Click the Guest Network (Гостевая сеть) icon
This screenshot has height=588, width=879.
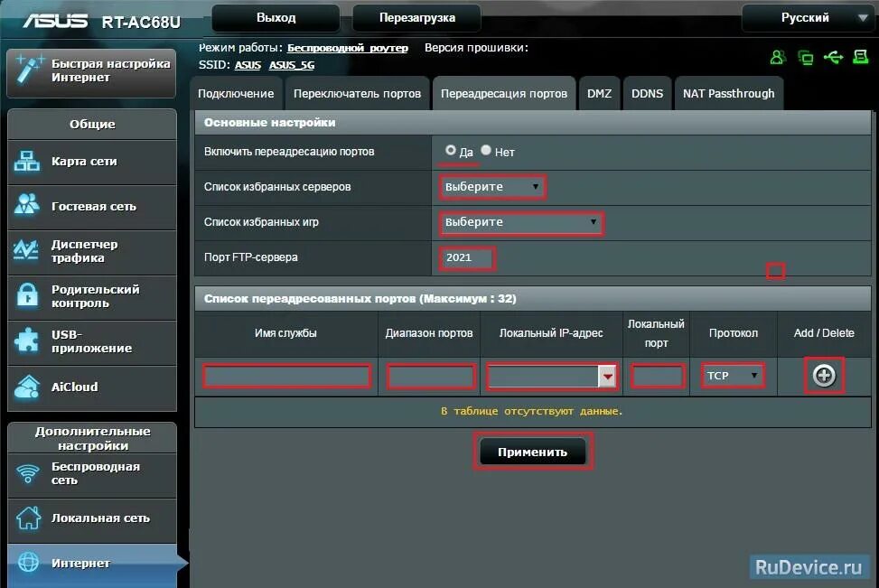click(x=26, y=205)
